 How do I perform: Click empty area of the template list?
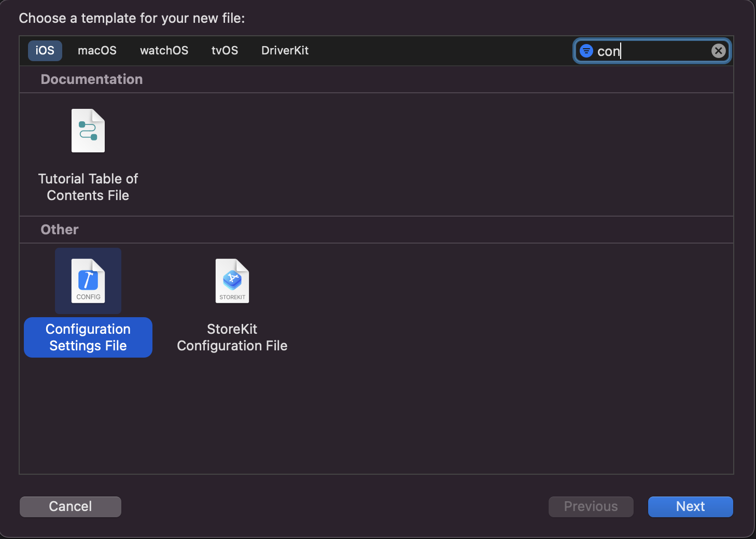pos(467,404)
